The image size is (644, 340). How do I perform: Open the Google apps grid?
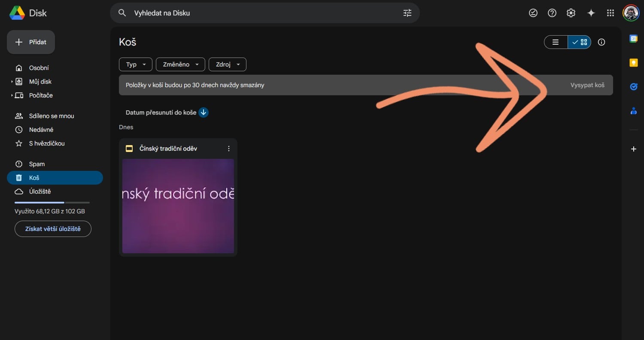pyautogui.click(x=611, y=13)
